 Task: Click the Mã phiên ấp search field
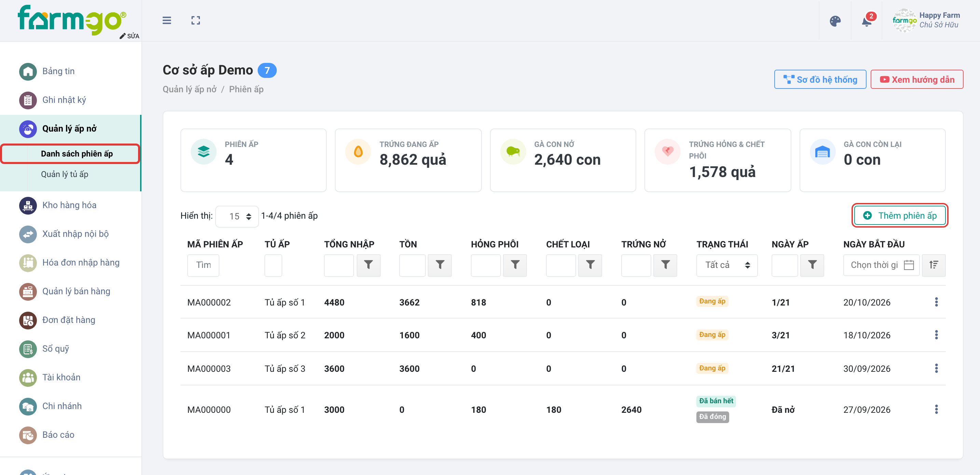click(x=203, y=265)
